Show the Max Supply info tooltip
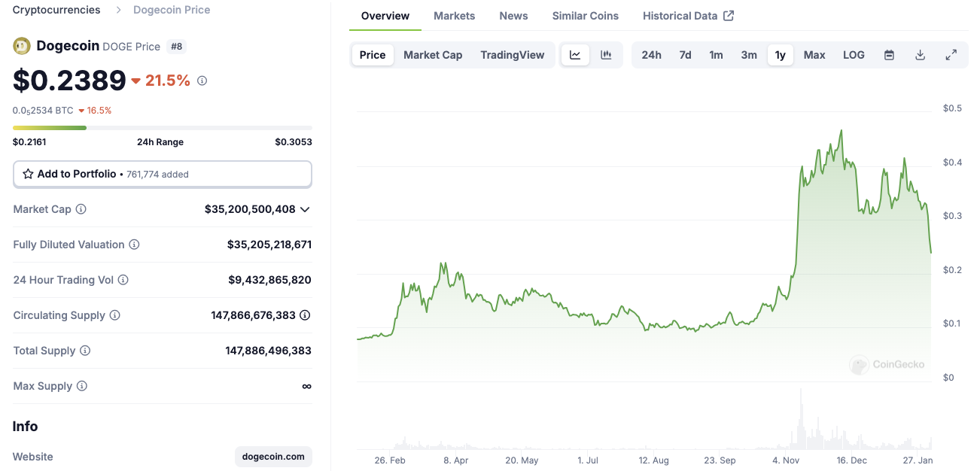The width and height of the screenshot is (980, 471). [82, 386]
